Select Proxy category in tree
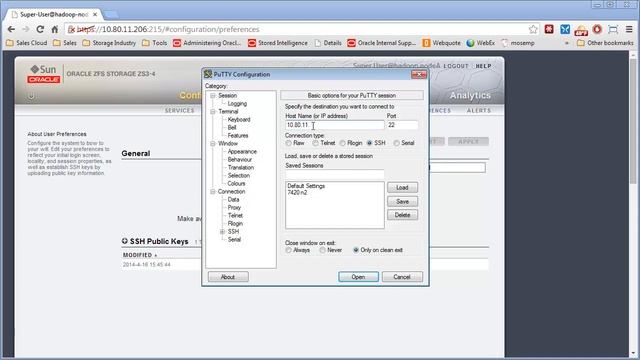640x360 pixels. pyautogui.click(x=234, y=208)
